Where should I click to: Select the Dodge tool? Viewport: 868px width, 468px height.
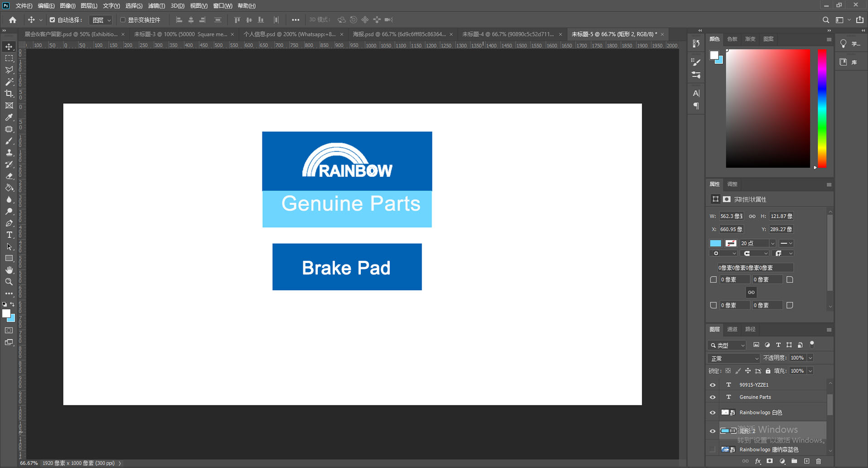tap(9, 212)
